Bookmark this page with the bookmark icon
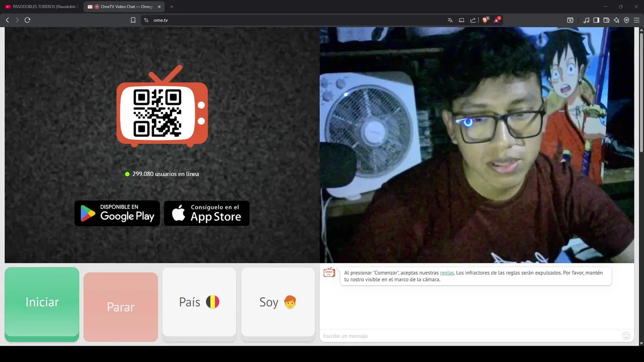This screenshot has width=644, height=362. coord(133,20)
